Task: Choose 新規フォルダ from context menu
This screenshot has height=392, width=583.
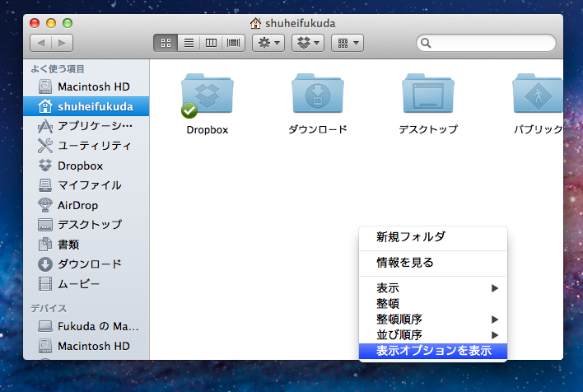Action: click(x=433, y=237)
